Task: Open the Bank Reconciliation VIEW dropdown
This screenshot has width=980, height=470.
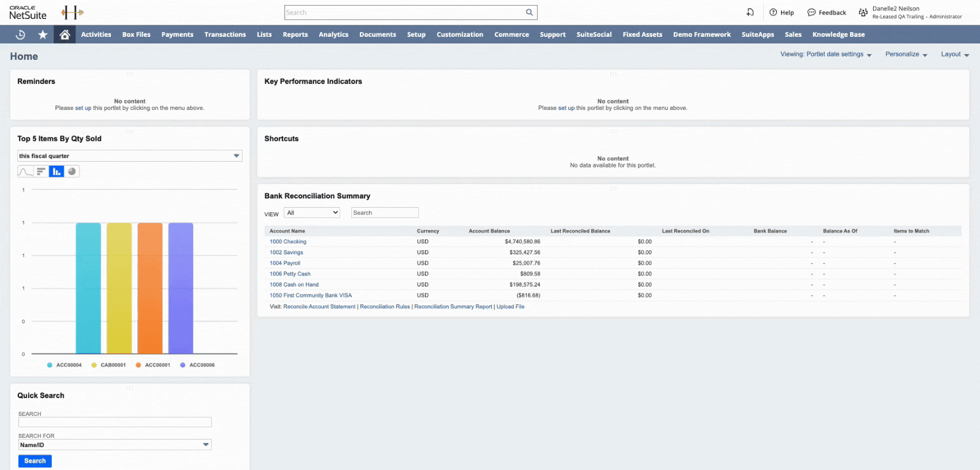Action: pyautogui.click(x=312, y=213)
